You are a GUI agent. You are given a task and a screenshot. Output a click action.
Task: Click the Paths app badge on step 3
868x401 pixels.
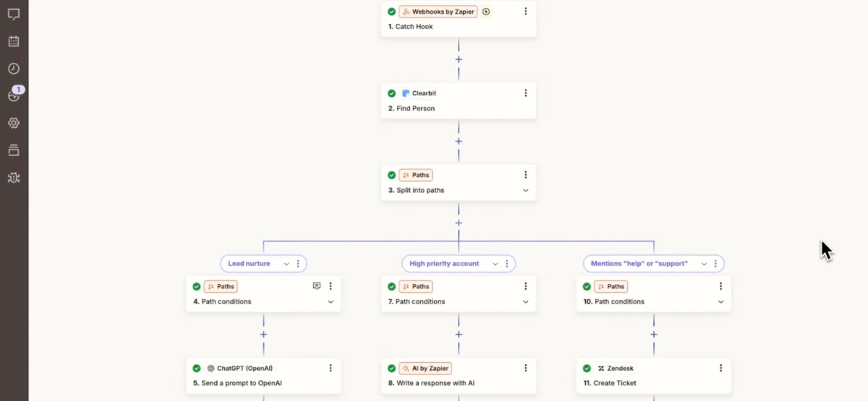pyautogui.click(x=415, y=175)
